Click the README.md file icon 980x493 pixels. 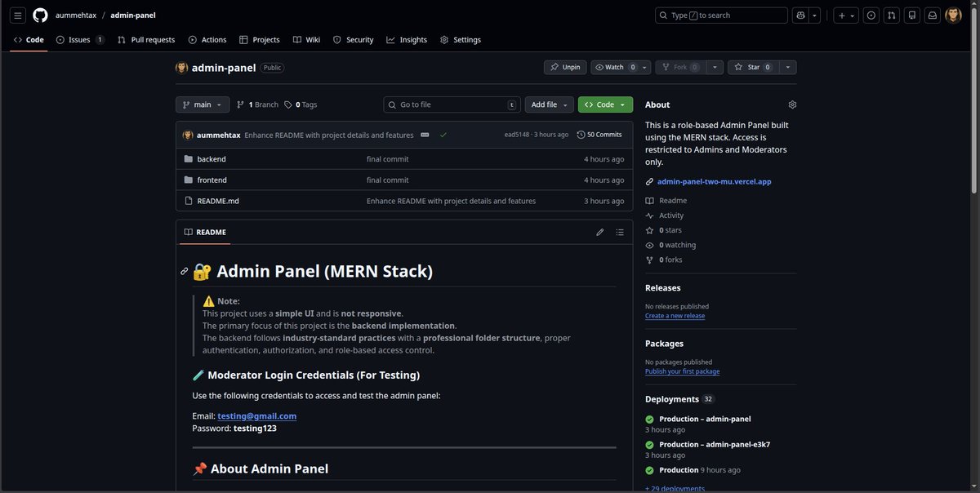(x=189, y=201)
